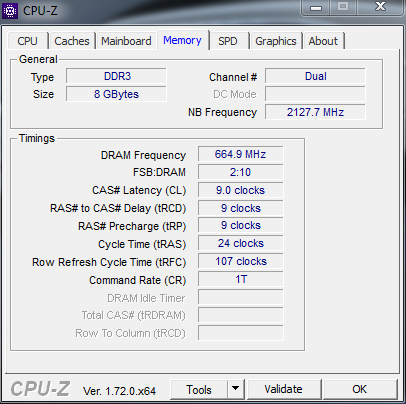
Task: Switch to the SPD tab
Action: (x=228, y=41)
